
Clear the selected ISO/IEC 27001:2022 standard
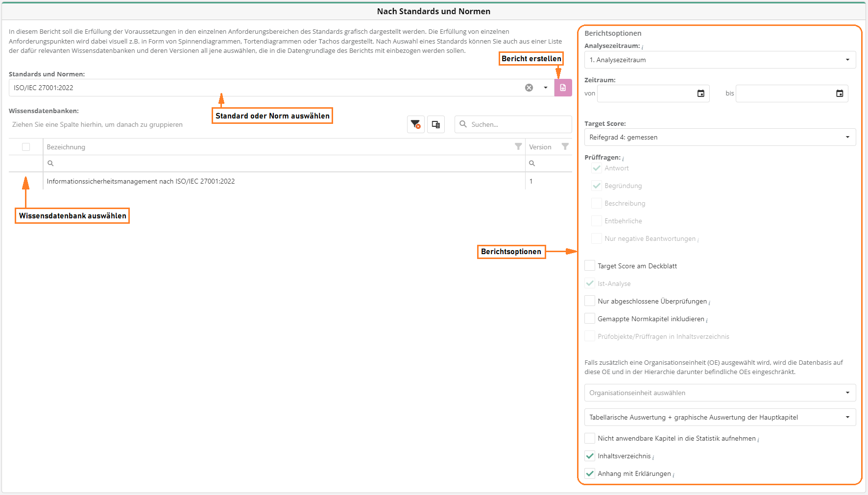point(529,88)
